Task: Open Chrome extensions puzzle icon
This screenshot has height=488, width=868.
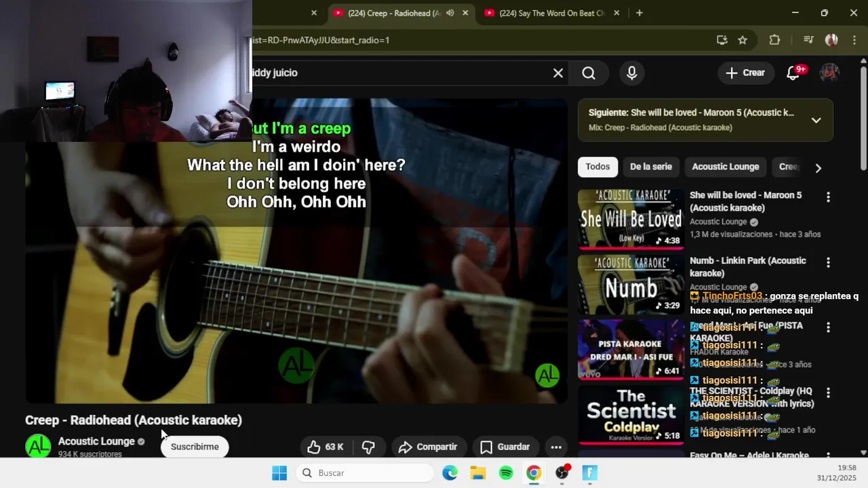Action: 774,40
